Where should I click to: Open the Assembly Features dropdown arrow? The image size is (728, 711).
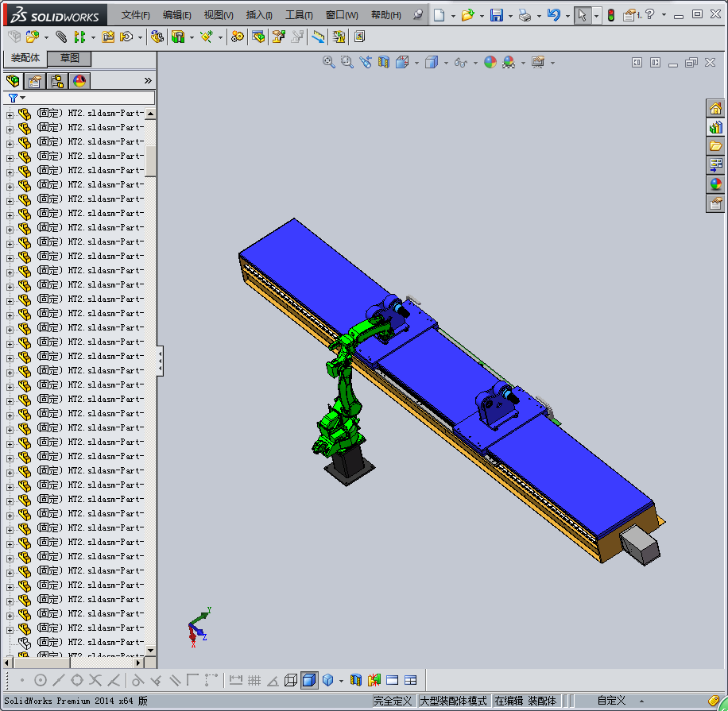[192, 37]
